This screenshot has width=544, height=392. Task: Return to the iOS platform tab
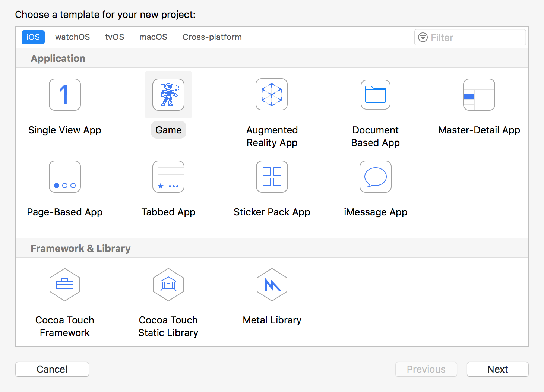click(33, 37)
